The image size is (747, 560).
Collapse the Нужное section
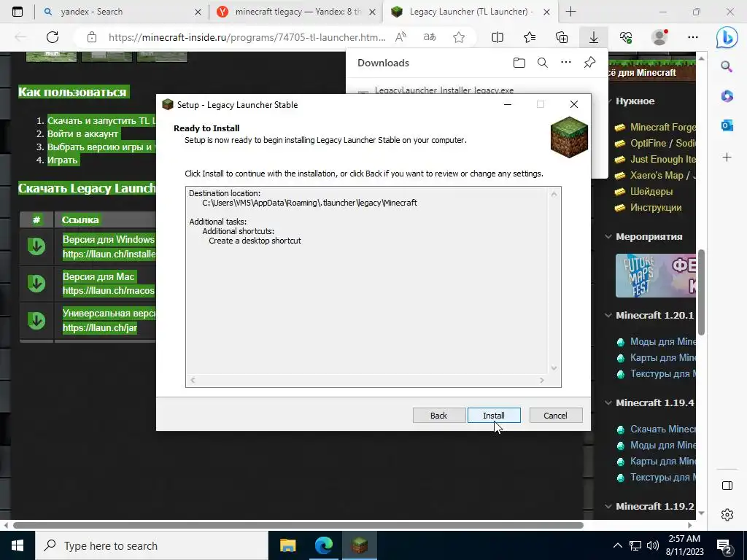609,101
